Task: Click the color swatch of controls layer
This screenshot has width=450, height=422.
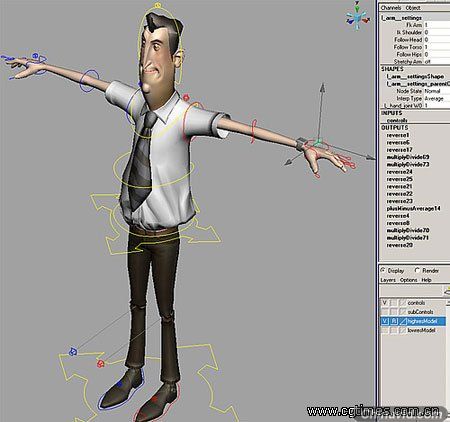Action: pyautogui.click(x=402, y=303)
